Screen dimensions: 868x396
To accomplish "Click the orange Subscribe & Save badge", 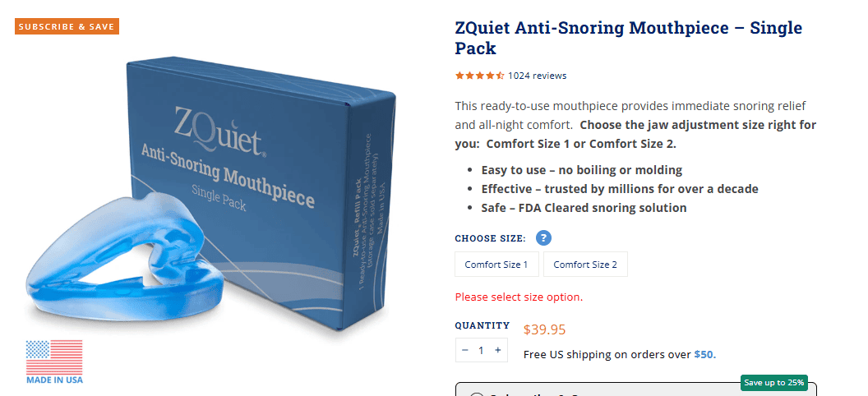I will click(x=67, y=26).
